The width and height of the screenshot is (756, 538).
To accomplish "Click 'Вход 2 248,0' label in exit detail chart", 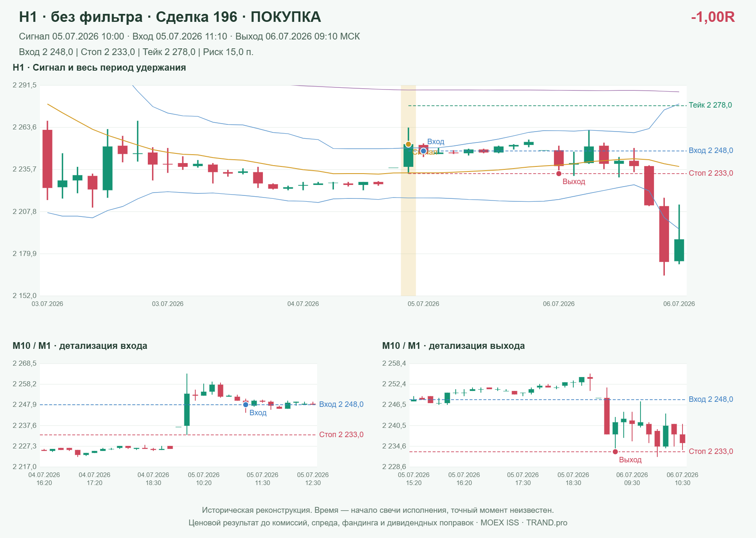I will coord(711,399).
